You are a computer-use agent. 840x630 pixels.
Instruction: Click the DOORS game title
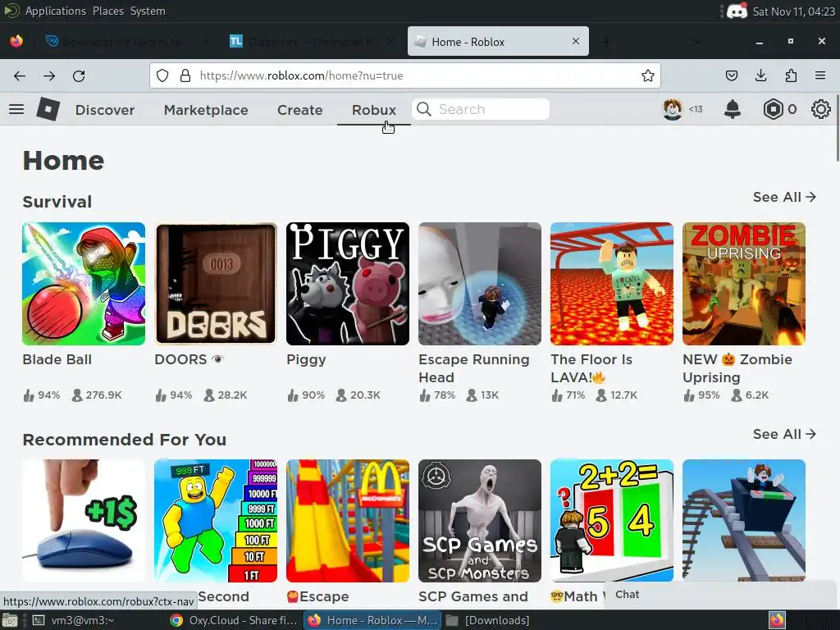189,359
